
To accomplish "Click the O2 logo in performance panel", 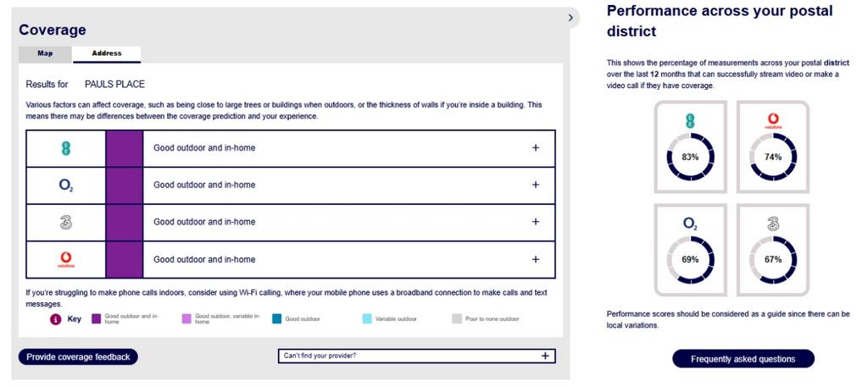I will click(x=690, y=224).
